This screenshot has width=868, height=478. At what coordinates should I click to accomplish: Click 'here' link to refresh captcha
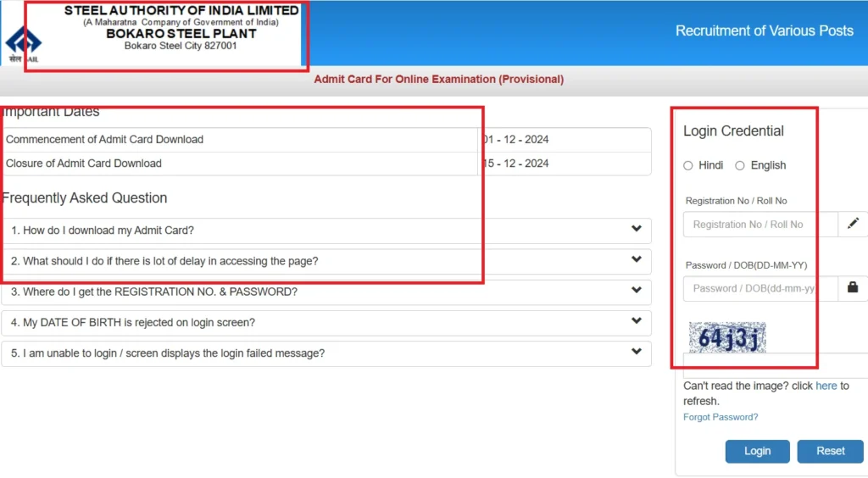[x=826, y=386]
